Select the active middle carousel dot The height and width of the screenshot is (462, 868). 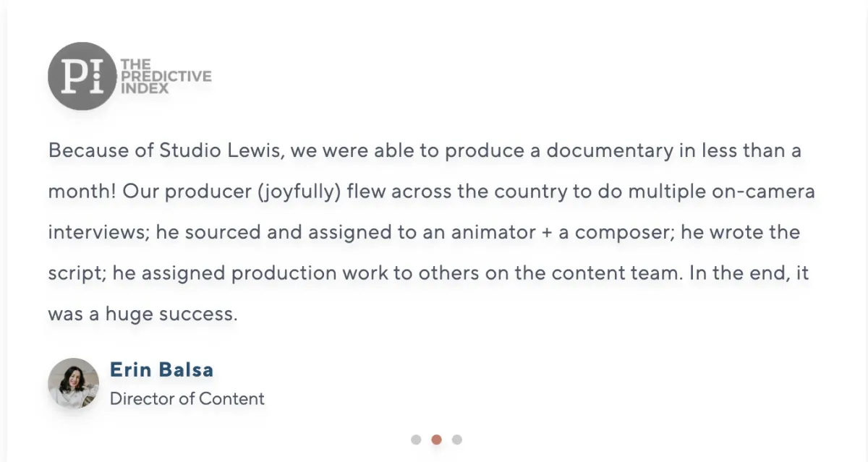(436, 440)
